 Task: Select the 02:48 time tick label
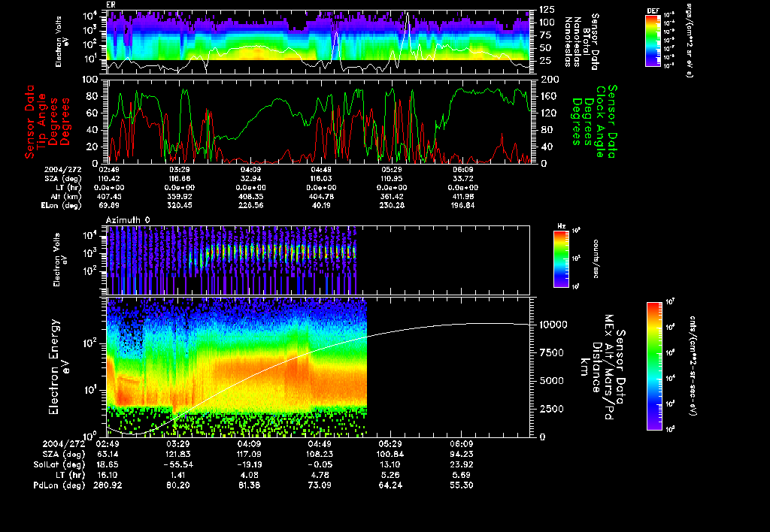[109, 170]
